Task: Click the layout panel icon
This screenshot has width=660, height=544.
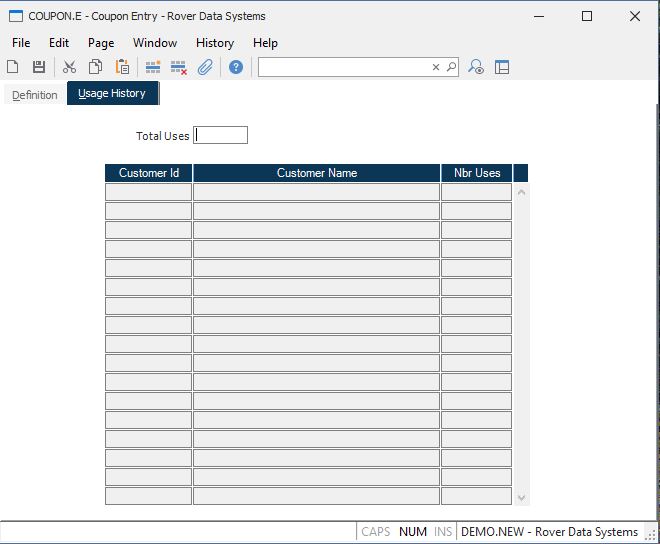Action: [x=502, y=67]
